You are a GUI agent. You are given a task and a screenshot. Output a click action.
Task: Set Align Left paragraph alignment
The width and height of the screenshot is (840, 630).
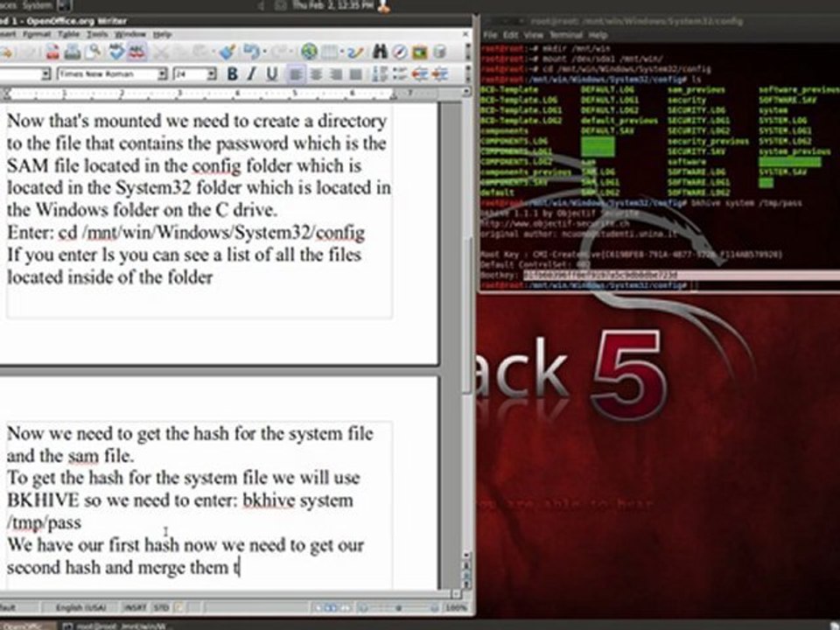click(x=296, y=73)
